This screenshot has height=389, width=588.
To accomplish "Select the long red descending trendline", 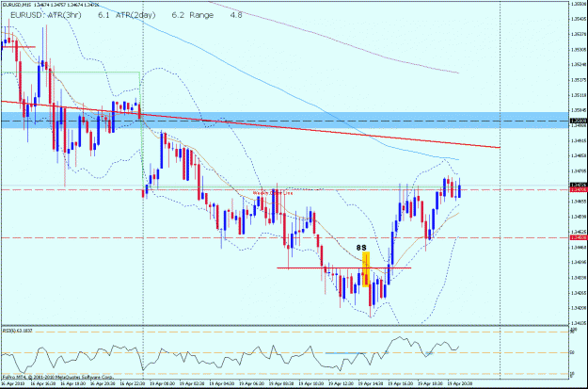I will click(x=250, y=124).
